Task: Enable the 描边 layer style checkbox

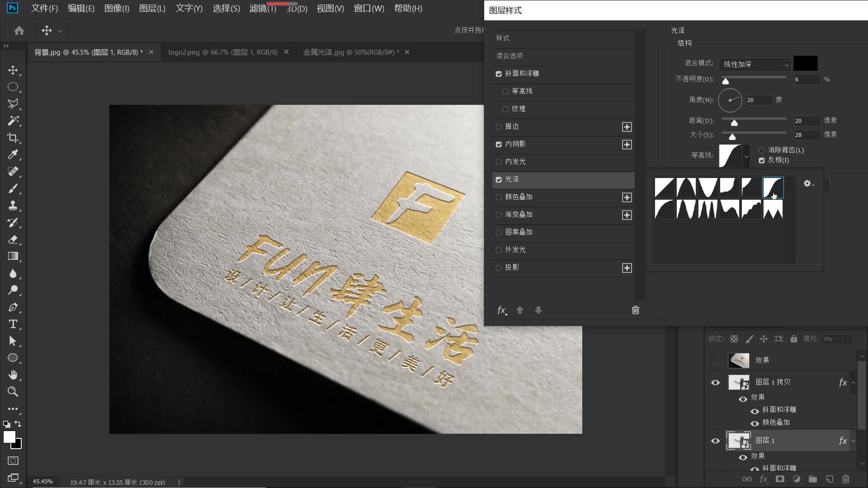Action: (x=499, y=127)
